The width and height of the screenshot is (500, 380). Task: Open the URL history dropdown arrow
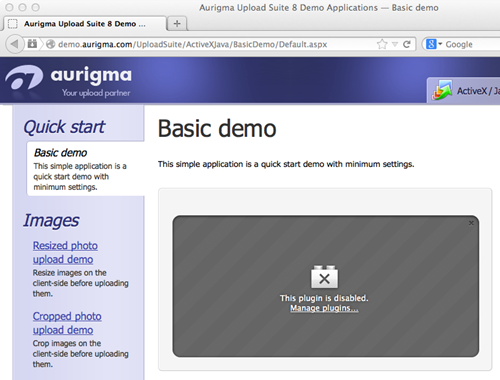395,44
